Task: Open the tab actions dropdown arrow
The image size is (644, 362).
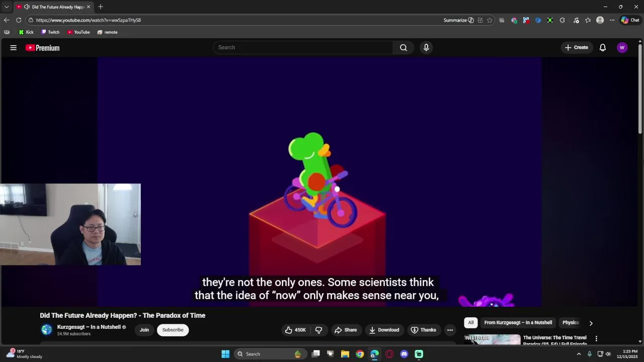Action: (x=7, y=7)
